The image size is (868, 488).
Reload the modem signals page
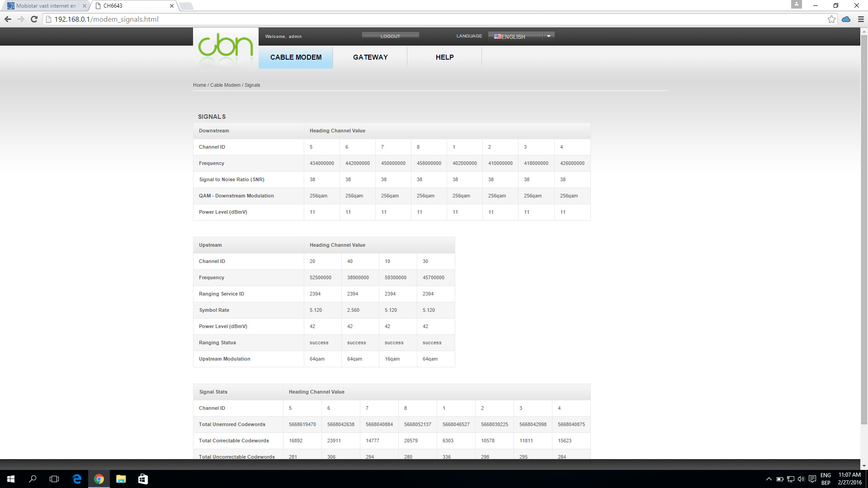(x=34, y=19)
